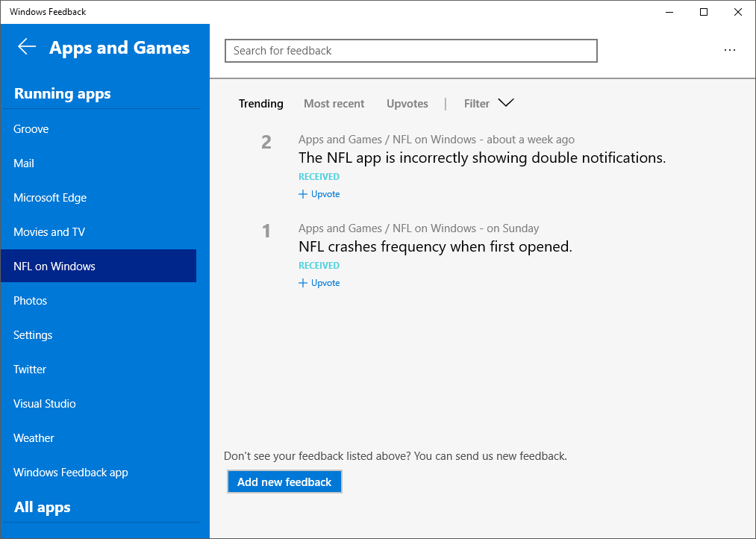756x539 pixels.
Task: Click the Add new feedback button
Action: pos(284,482)
